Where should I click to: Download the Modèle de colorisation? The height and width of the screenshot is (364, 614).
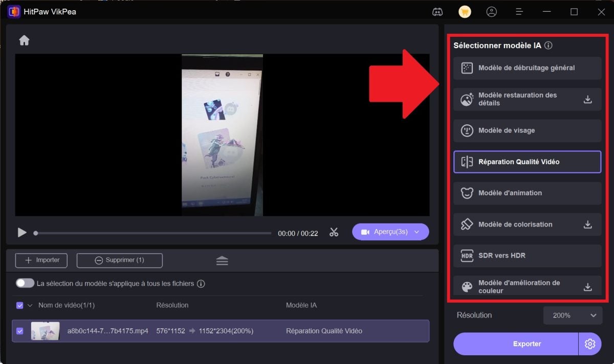[588, 224]
